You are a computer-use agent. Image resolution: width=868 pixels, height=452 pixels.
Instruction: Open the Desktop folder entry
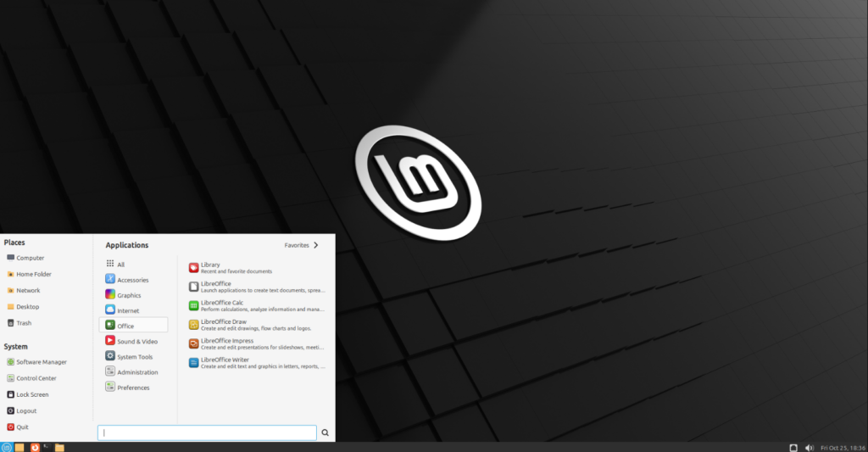(x=23, y=306)
